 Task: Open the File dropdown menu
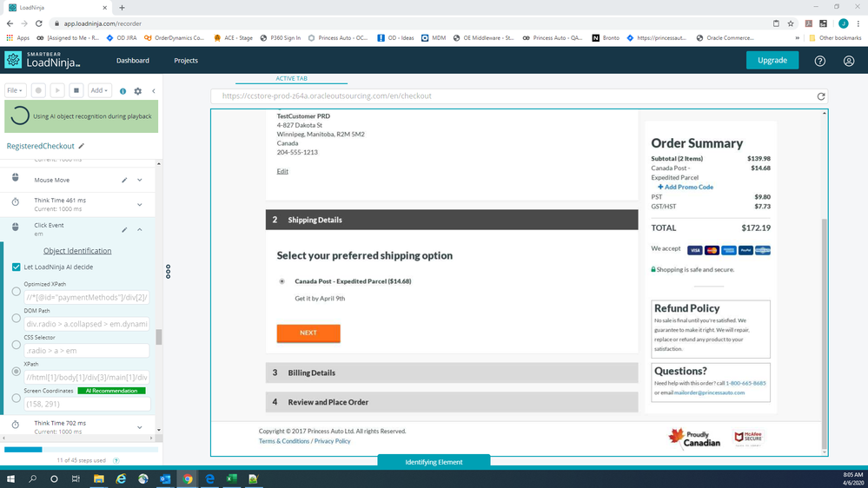(15, 90)
